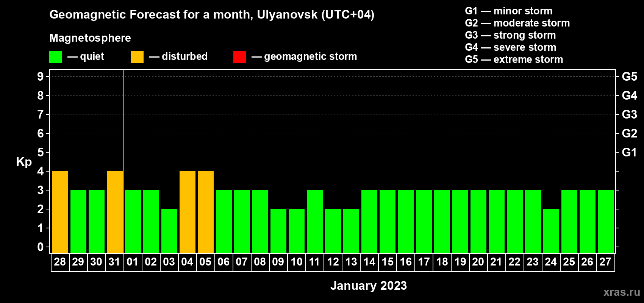Click the '— geomagnetic storm' legend label
Image resolution: width=644 pixels, height=303 pixels.
304,56
